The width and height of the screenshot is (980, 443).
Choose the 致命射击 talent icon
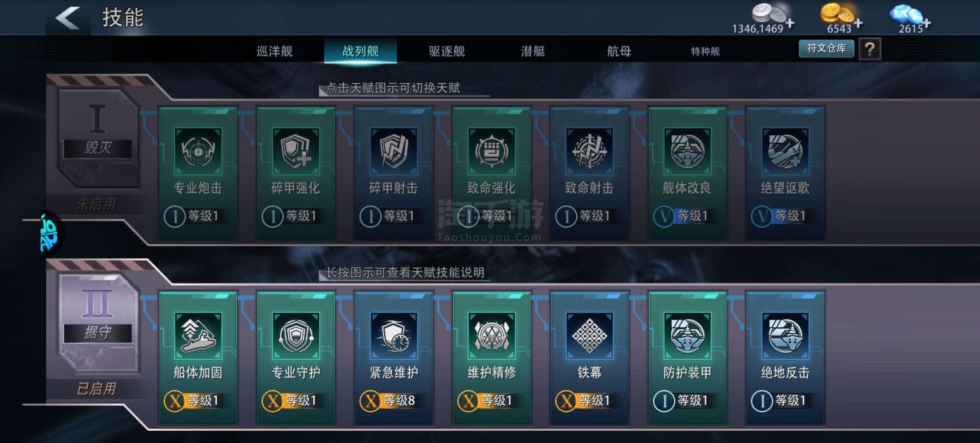(590, 151)
